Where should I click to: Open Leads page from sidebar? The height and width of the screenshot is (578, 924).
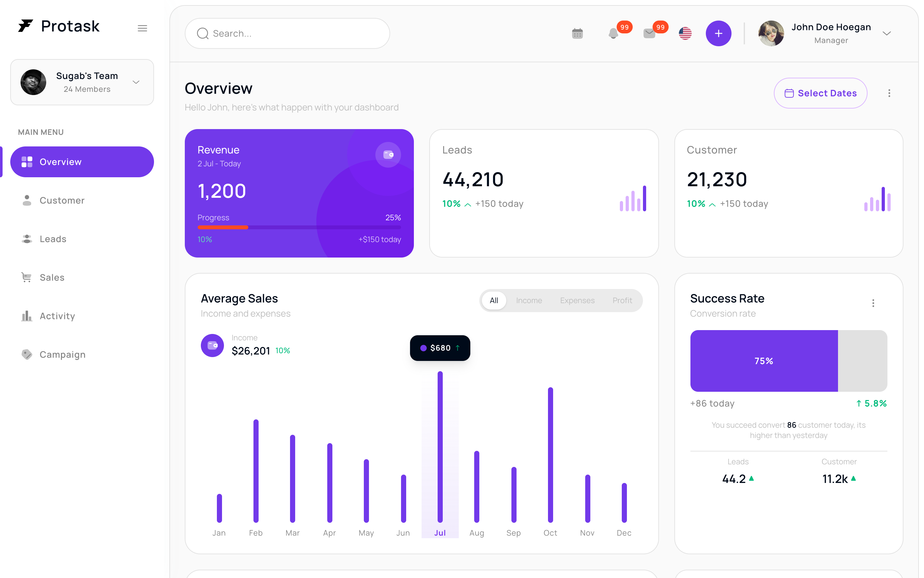82,239
